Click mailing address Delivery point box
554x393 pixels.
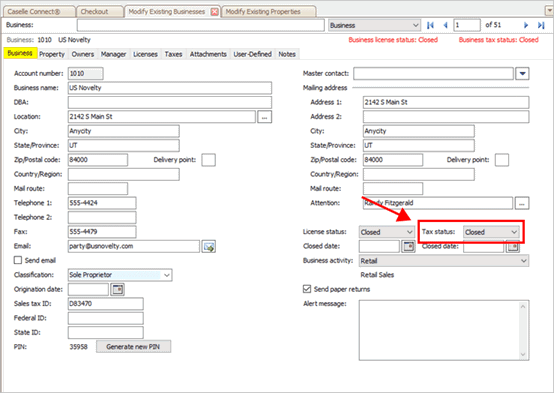tap(502, 160)
